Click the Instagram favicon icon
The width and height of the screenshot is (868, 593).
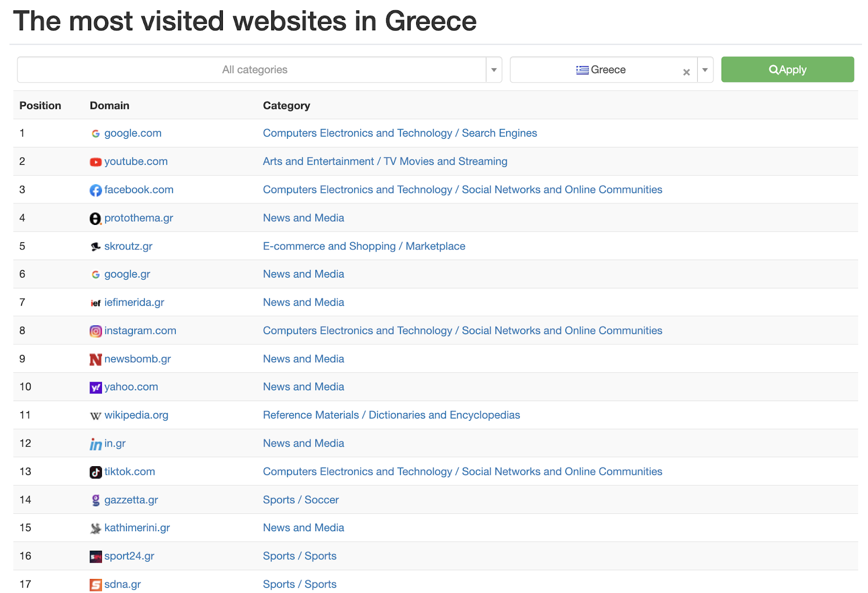[x=95, y=331]
